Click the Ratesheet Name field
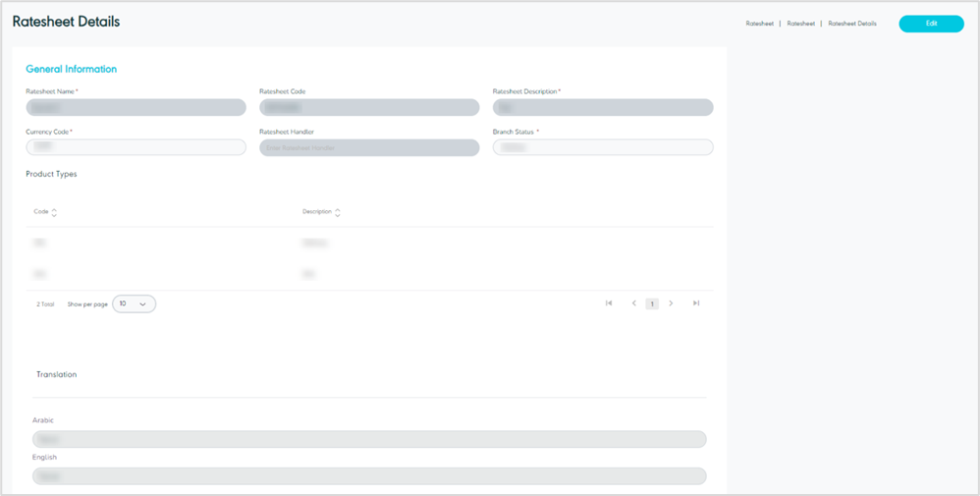The height and width of the screenshot is (496, 980). tap(136, 108)
